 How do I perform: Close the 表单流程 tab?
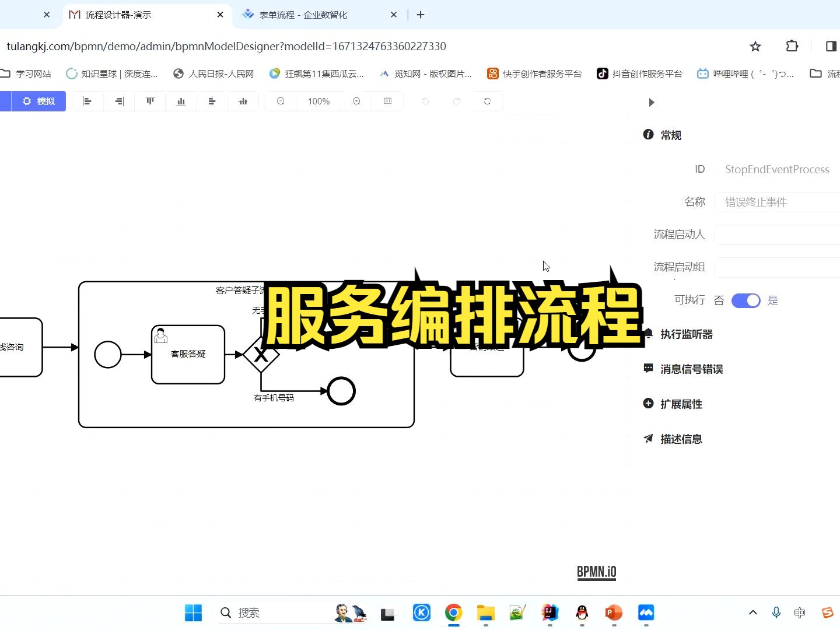coord(394,15)
